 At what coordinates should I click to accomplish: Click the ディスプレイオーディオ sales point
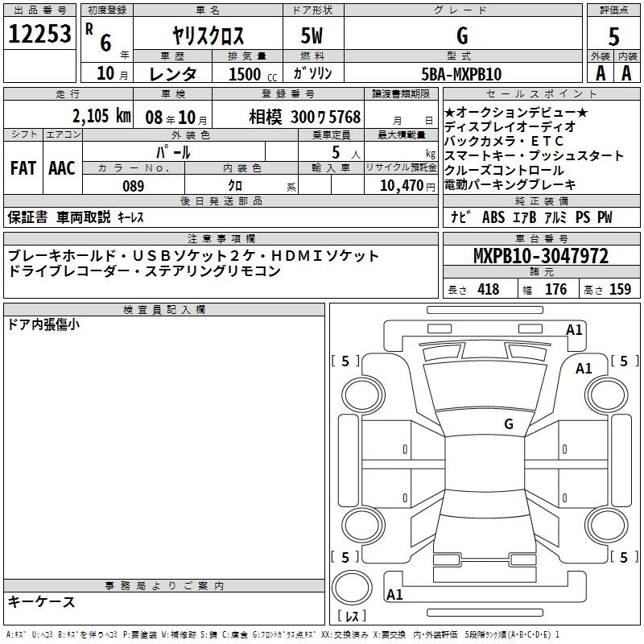tap(510, 127)
